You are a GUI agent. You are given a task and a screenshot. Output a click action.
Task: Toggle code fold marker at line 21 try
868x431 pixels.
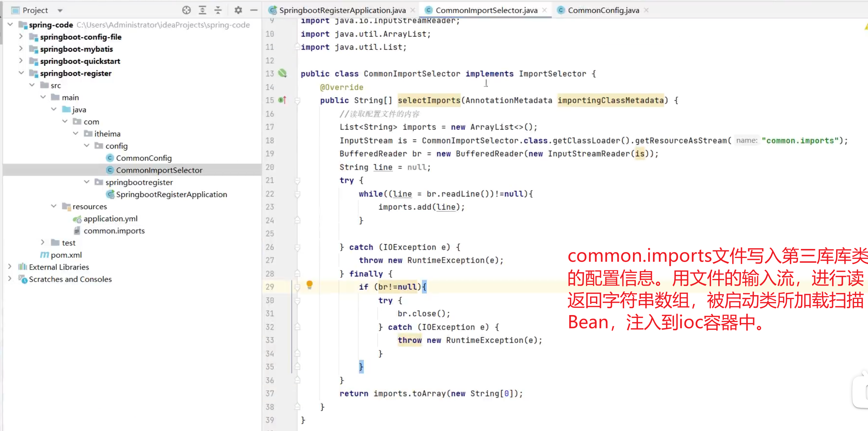tap(298, 180)
